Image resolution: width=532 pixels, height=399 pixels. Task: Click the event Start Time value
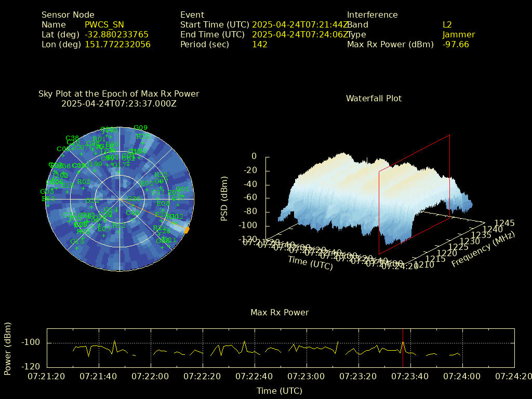pyautogui.click(x=300, y=24)
